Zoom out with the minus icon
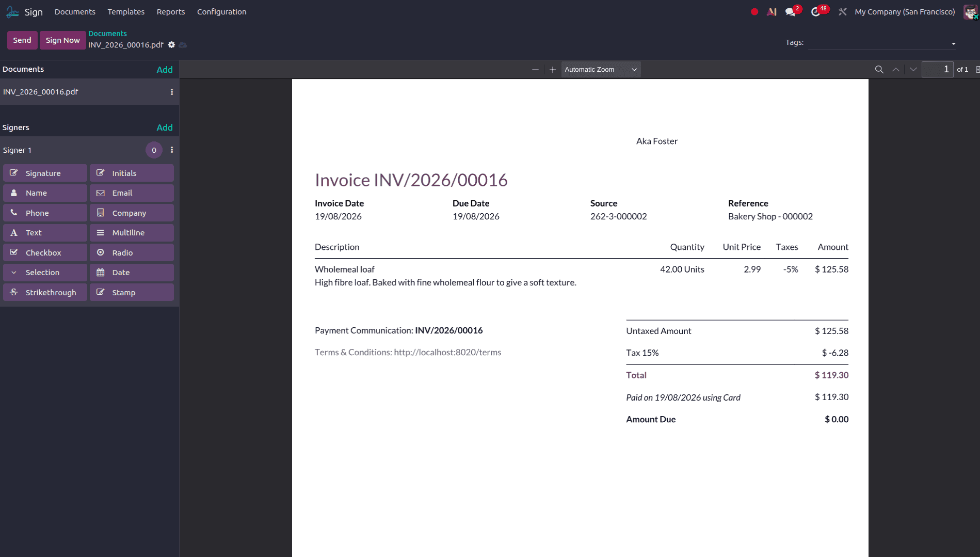The width and height of the screenshot is (980, 557). tap(535, 70)
